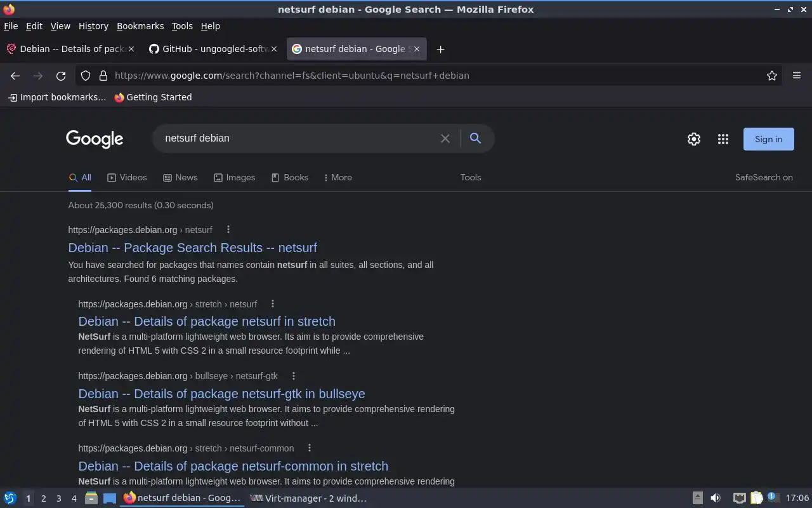
Task: Open options dots for stretch › netsurf result
Action: point(273,304)
